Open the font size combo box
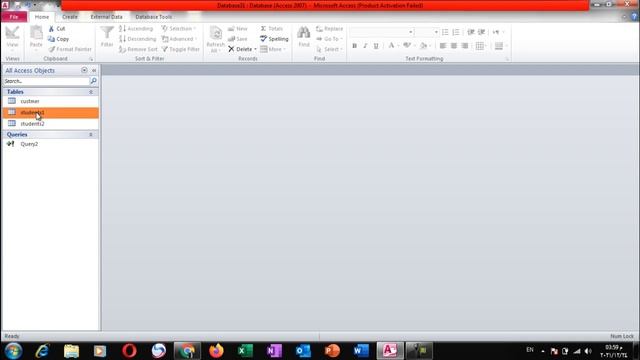640x360 pixels. point(427,32)
